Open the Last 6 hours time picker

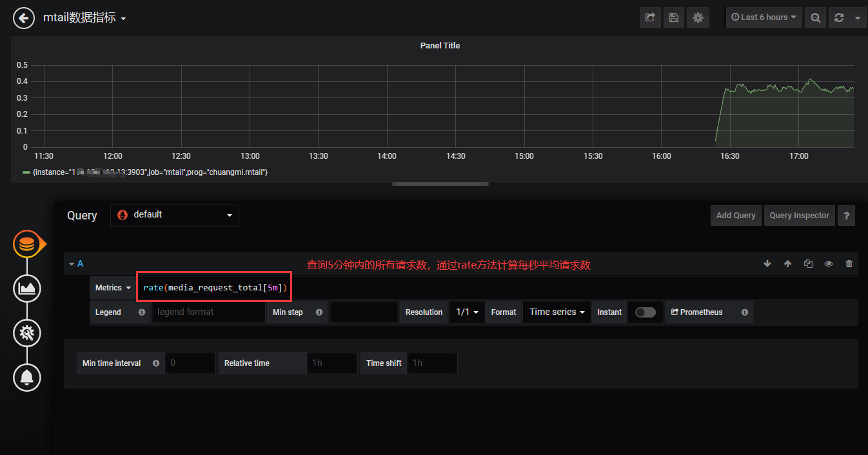(x=764, y=17)
